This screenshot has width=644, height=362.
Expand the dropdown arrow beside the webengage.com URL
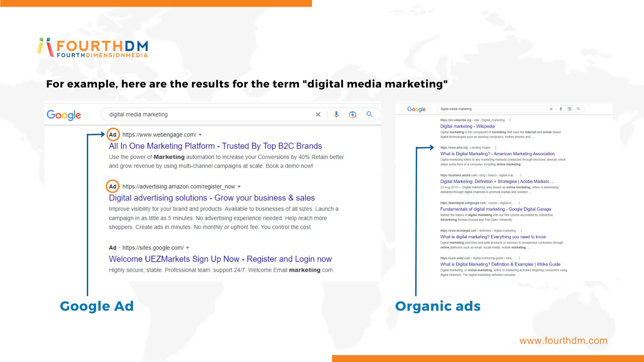[x=200, y=135]
